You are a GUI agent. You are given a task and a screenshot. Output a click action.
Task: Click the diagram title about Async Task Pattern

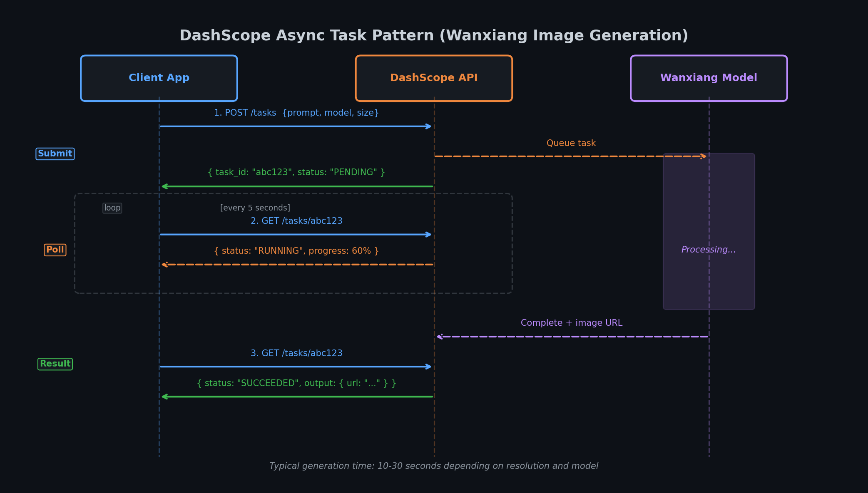tap(434, 36)
